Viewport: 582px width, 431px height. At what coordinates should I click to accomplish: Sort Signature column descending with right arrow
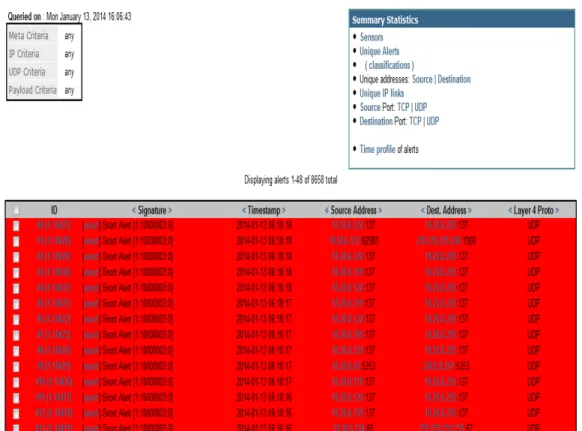[x=170, y=210]
